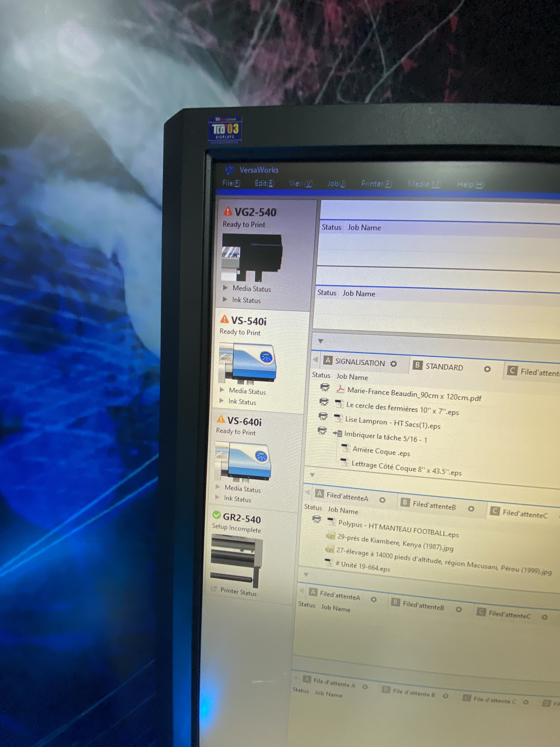Select job Le cercle des fermières 10'' x 7''.eps
560x747 pixels.
click(x=402, y=409)
